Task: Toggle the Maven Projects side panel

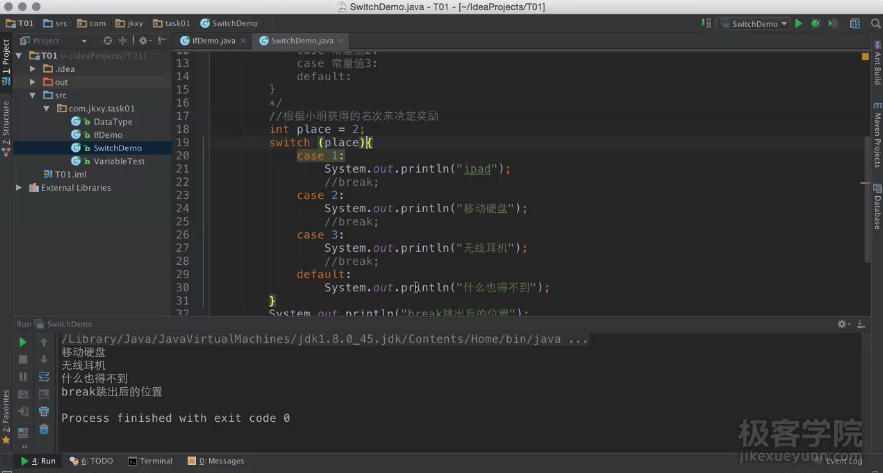Action: 876,140
